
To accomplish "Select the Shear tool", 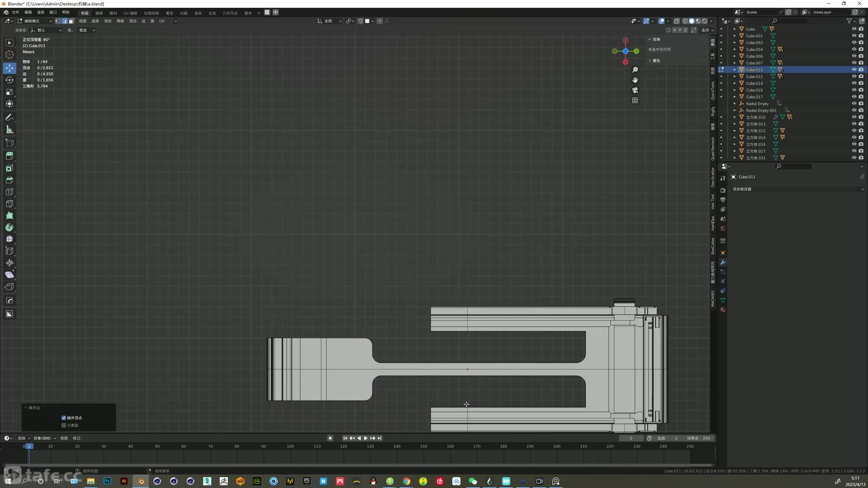I will [x=9, y=275].
